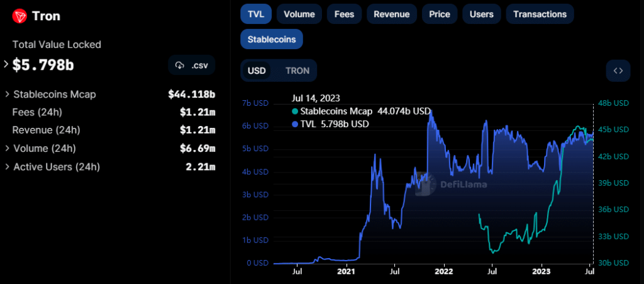Click the 2021 x-axis label

tap(346, 271)
